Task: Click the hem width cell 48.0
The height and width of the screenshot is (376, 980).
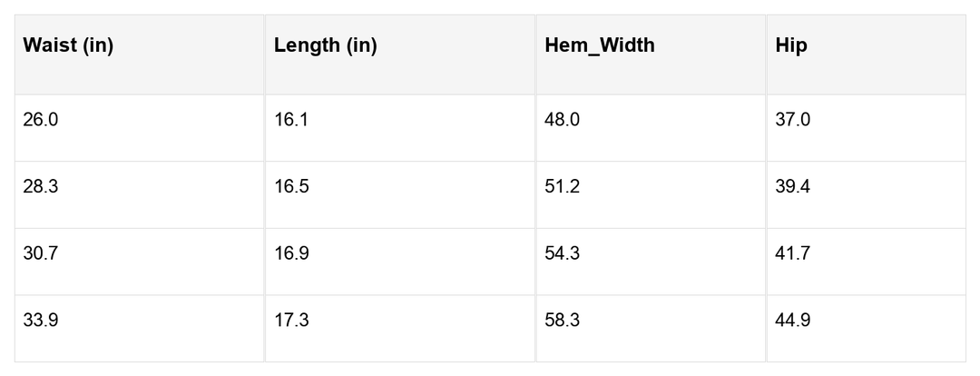Action: pyautogui.click(x=562, y=120)
